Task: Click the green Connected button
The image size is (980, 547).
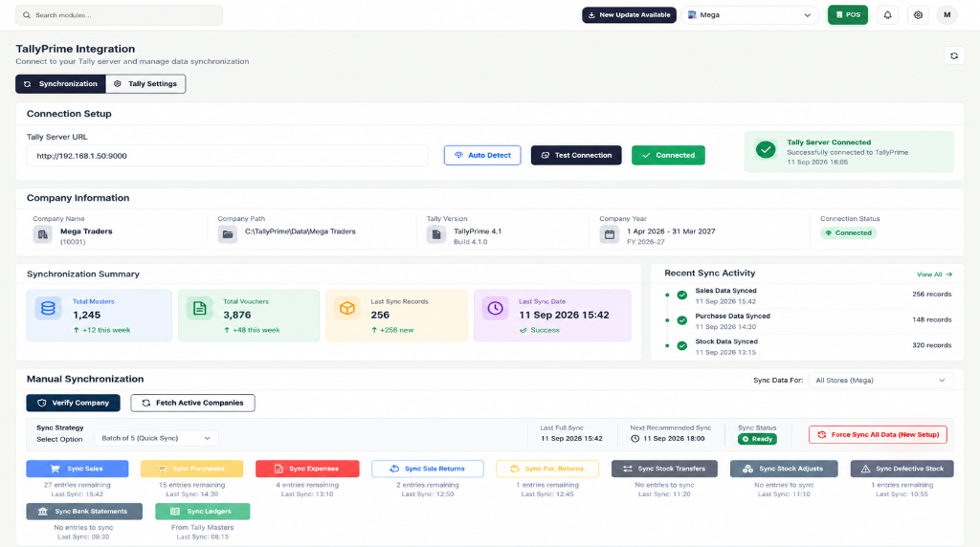Action: (x=668, y=156)
